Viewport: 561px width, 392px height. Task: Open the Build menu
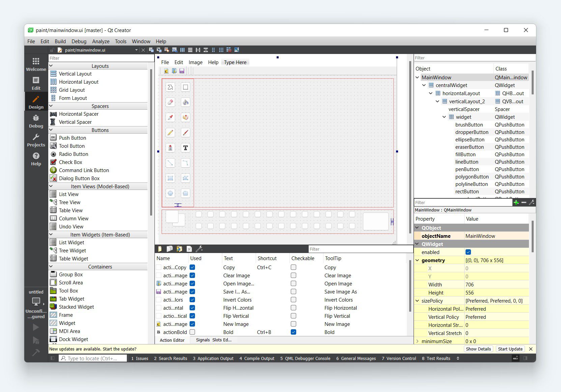(60, 41)
